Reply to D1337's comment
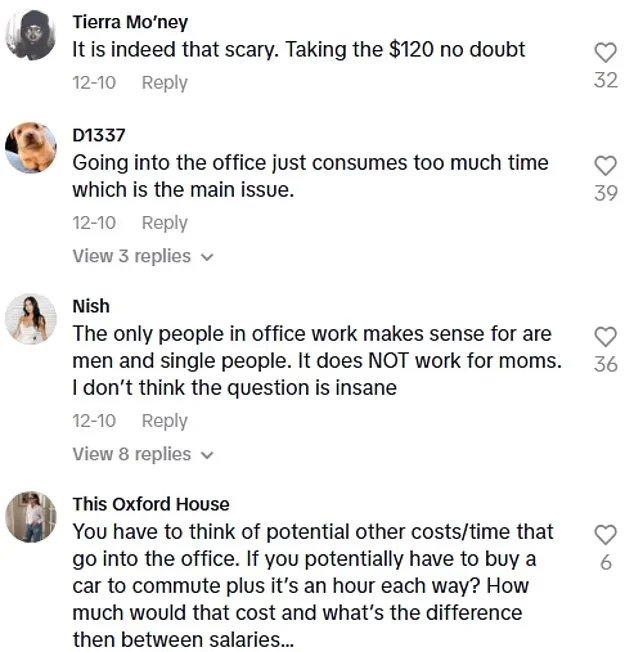 point(164,222)
